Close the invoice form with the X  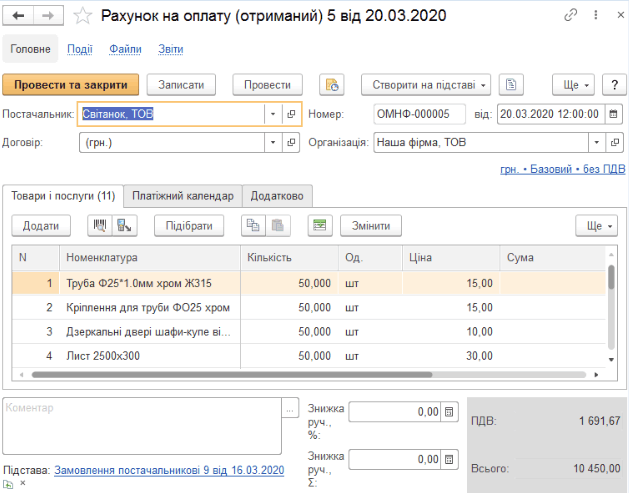coord(620,15)
